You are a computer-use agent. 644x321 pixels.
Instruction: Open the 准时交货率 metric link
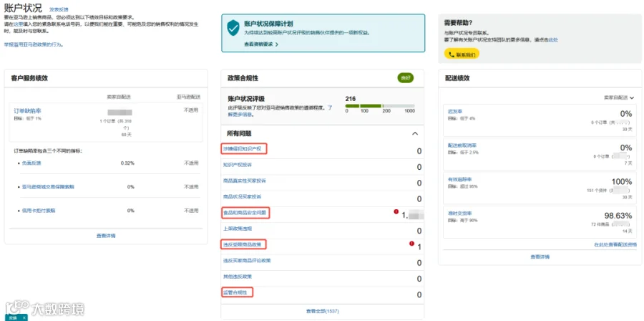pyautogui.click(x=459, y=214)
